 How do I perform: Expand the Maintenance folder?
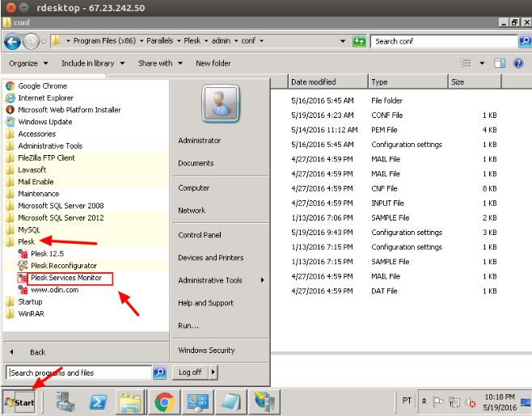pos(32,194)
